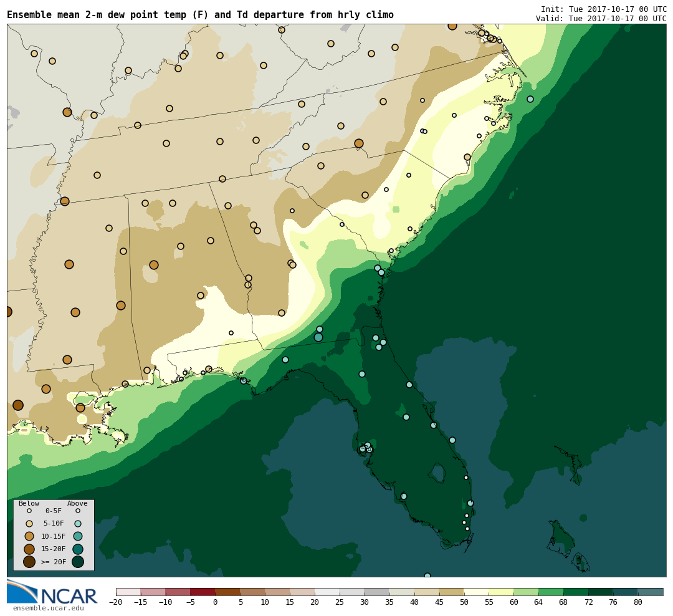Pick the colorbar swatch between 25 and 30
The height and width of the screenshot is (616, 673).
click(352, 592)
